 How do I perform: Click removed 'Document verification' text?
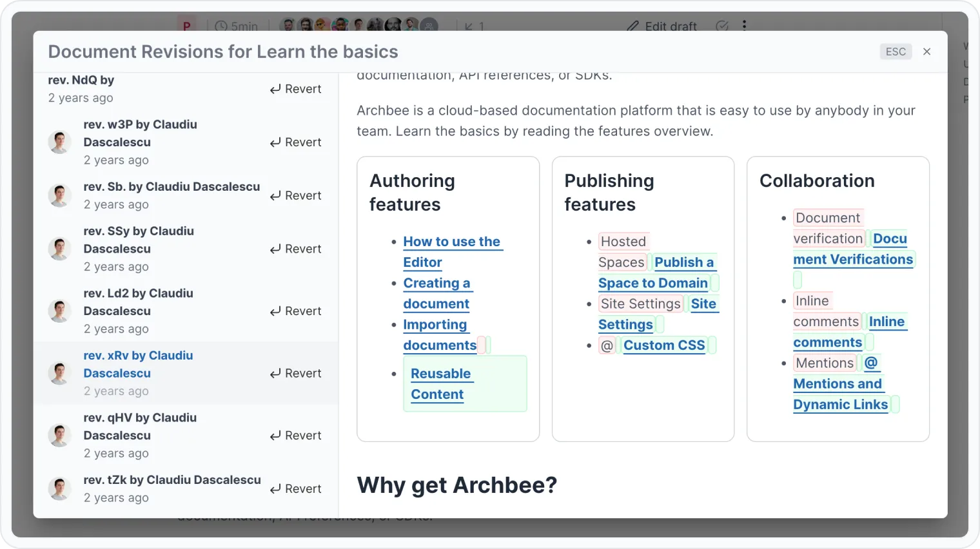[828, 228]
